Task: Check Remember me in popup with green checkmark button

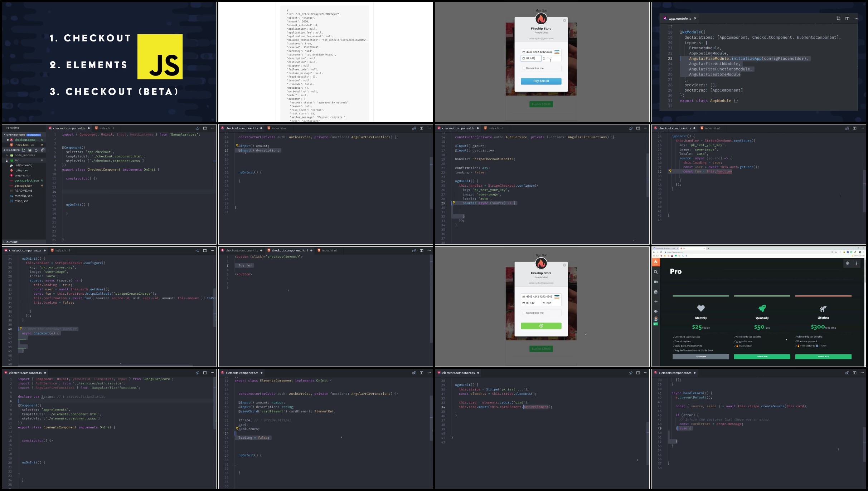Action: [523, 313]
